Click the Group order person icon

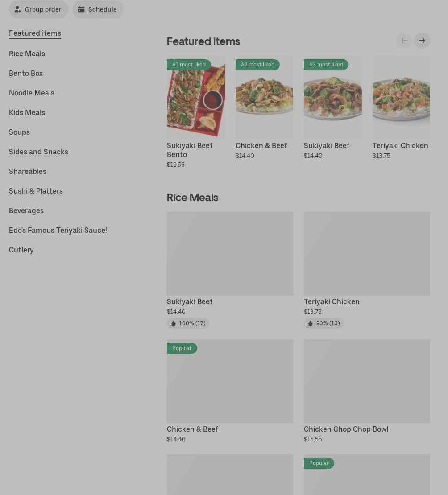coord(18,9)
